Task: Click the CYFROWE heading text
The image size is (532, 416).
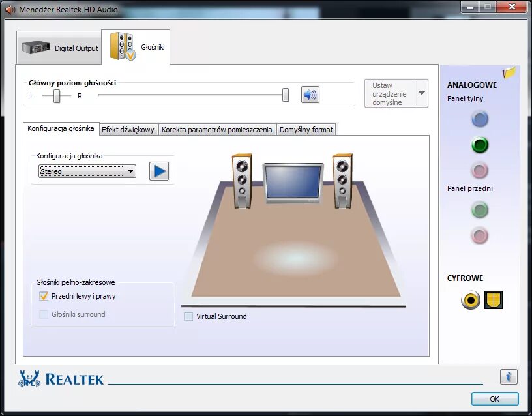Action: click(465, 278)
